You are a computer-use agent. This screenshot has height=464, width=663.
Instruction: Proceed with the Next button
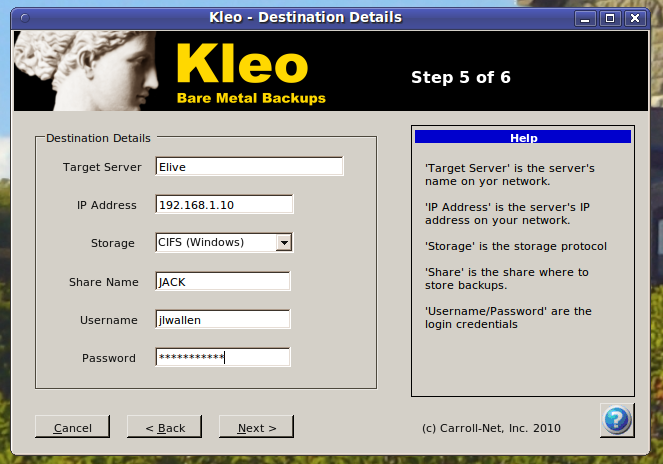256,427
